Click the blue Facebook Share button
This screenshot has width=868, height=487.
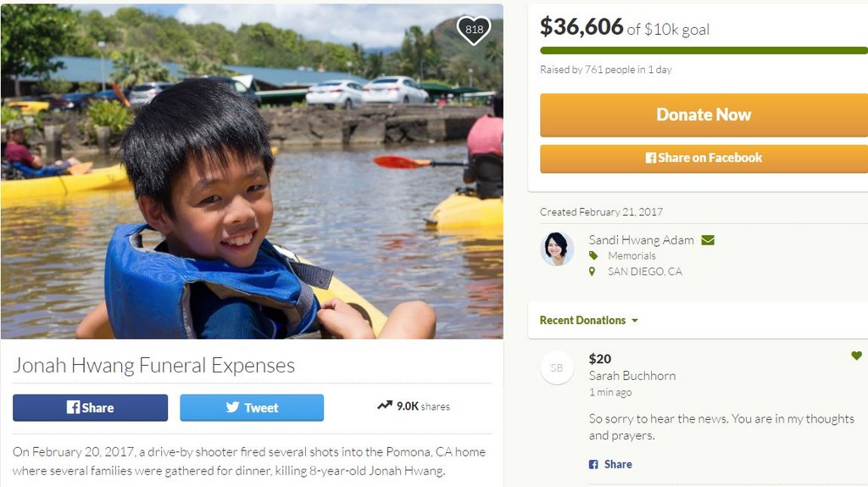90,408
